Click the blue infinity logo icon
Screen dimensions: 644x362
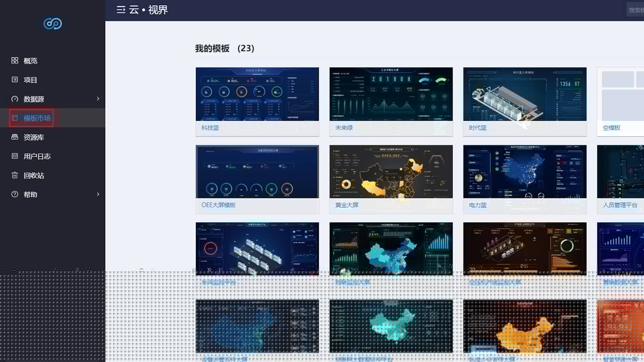(52, 24)
